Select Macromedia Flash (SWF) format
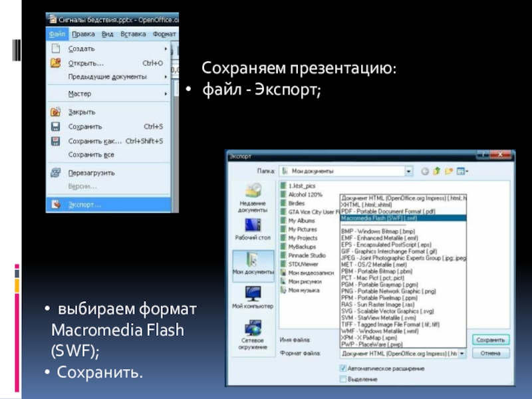 coord(403,218)
